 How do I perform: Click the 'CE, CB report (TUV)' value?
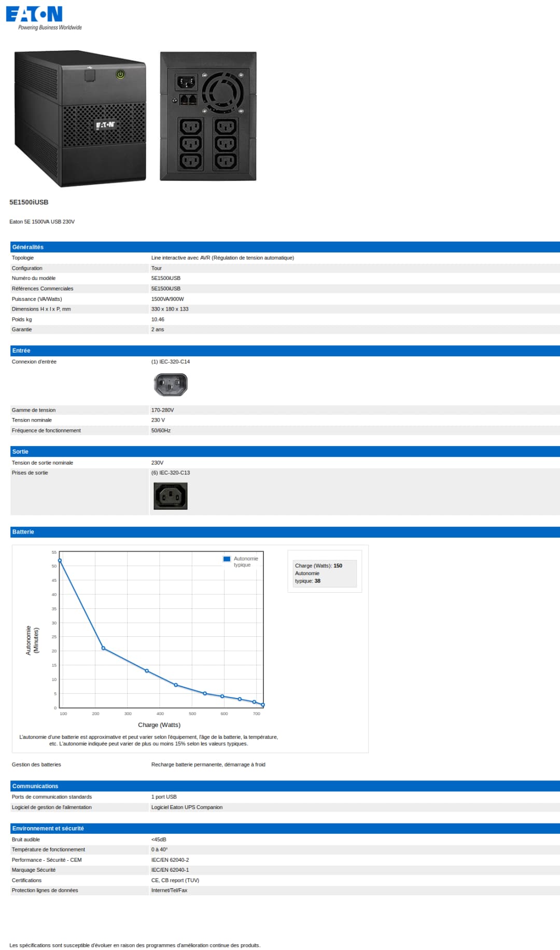point(175,881)
